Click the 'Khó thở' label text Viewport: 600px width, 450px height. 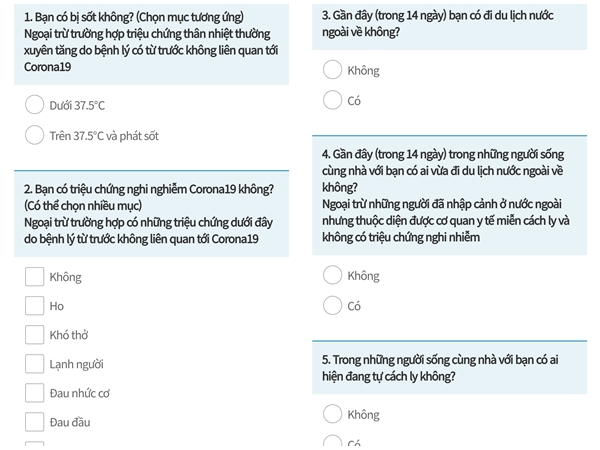pos(69,335)
